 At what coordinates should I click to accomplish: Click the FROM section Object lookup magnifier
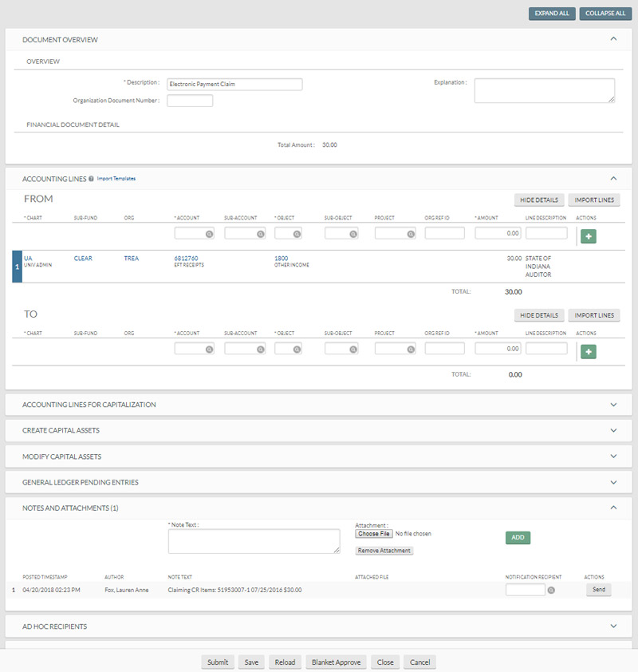tap(297, 235)
